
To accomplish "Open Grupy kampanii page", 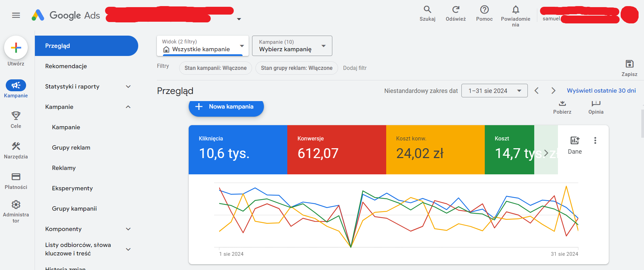I will (x=74, y=209).
